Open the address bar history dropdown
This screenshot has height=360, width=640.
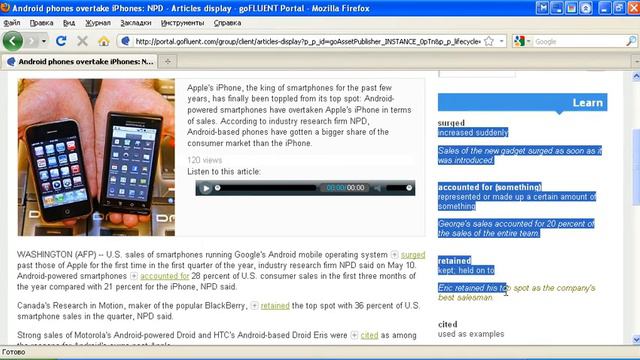(x=502, y=41)
